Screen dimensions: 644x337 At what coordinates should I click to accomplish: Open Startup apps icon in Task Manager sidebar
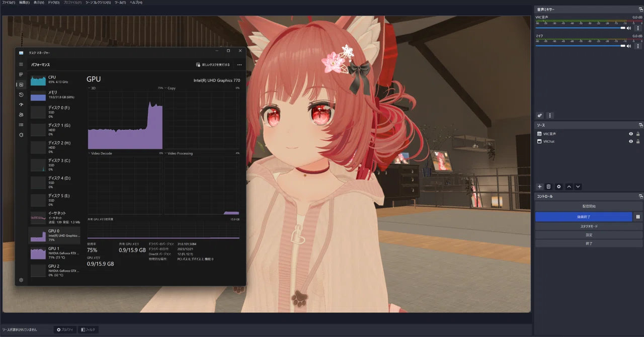(x=21, y=105)
